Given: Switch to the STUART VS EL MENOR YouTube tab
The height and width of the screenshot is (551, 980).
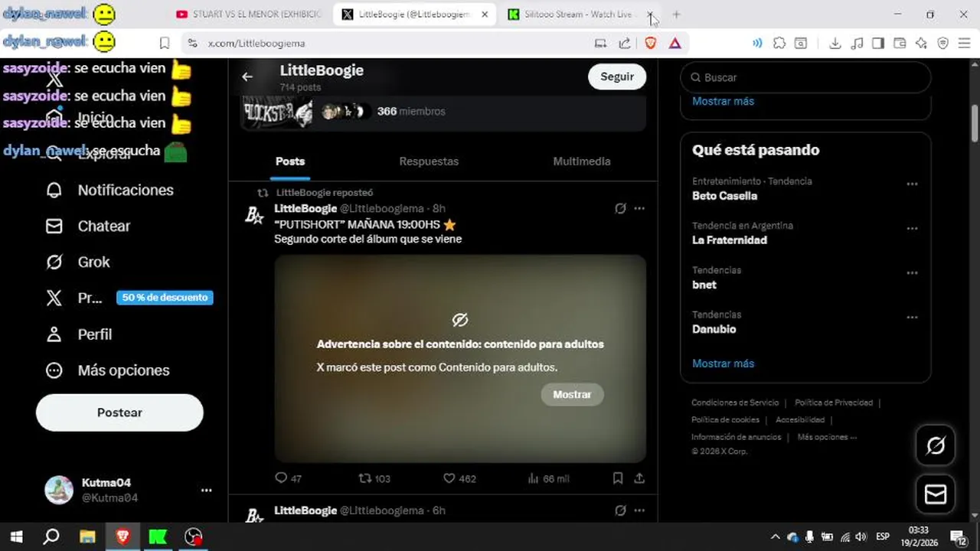Looking at the screenshot, I should (x=249, y=15).
